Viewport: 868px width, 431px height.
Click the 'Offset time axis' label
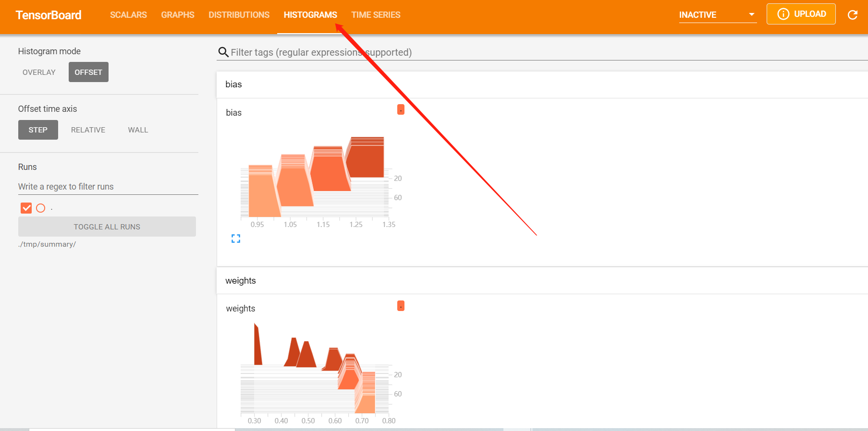pos(48,109)
